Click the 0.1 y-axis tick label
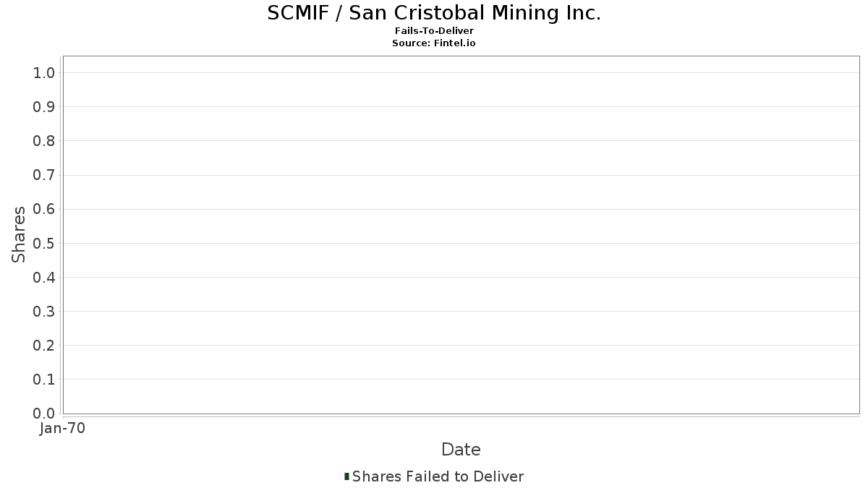 click(44, 380)
